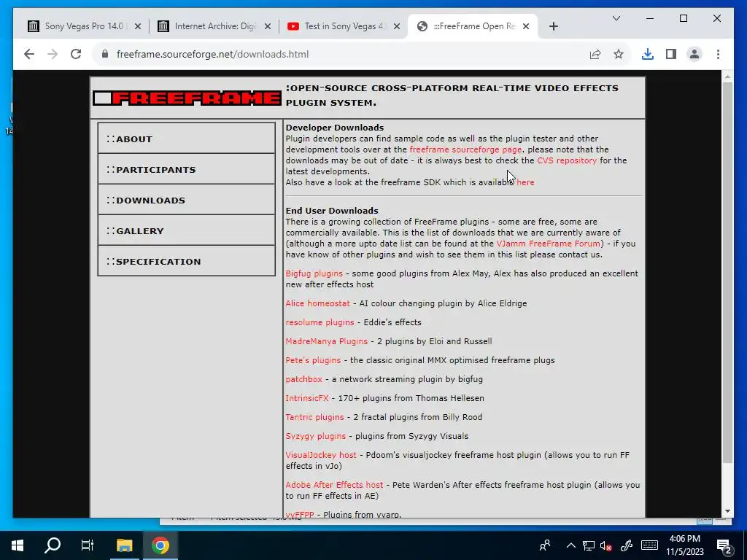The width and height of the screenshot is (747, 560).
Task: Click the page vertical scrollbar thumb
Action: [x=727, y=271]
